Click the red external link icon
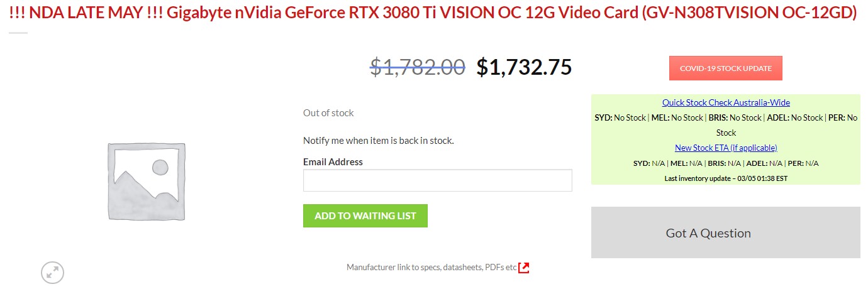Screen dimensions: 868x289 (x=524, y=268)
